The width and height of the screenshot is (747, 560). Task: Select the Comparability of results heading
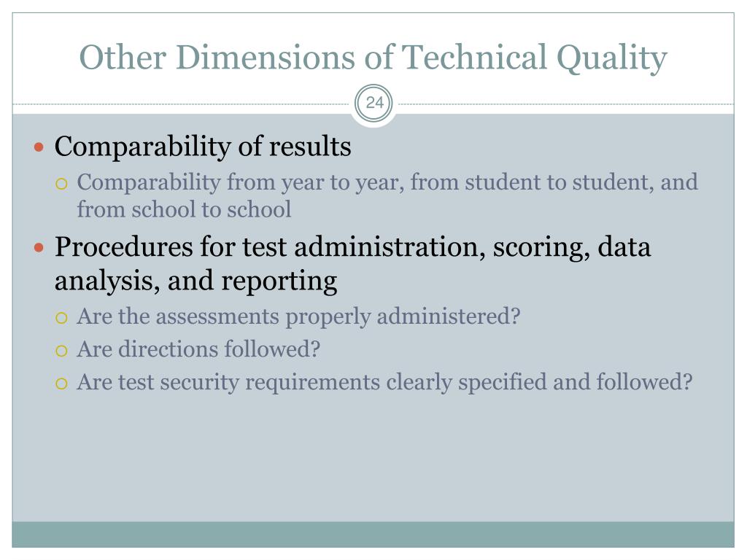203,146
